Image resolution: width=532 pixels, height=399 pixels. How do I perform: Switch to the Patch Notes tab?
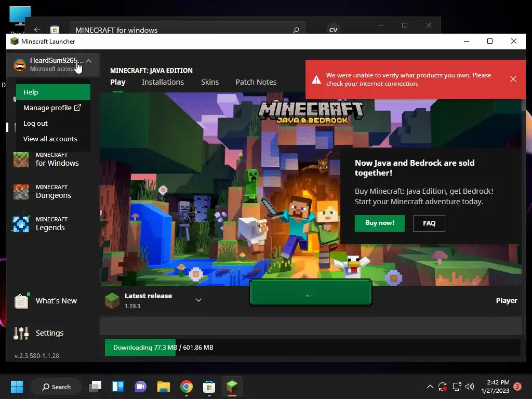click(x=256, y=82)
